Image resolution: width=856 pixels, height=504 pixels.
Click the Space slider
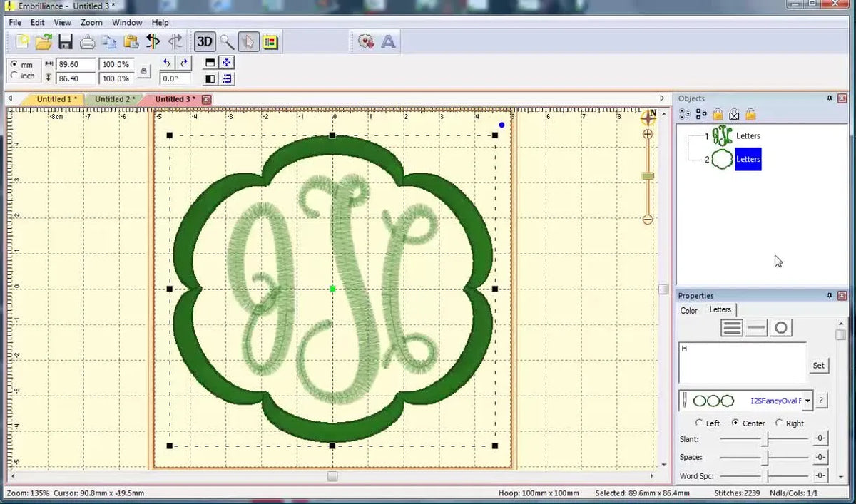coord(763,457)
